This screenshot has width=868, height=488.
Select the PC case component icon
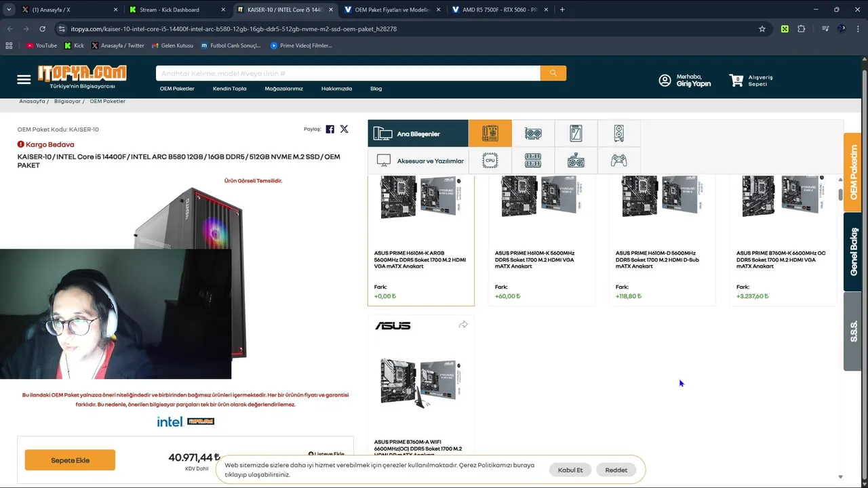click(618, 134)
